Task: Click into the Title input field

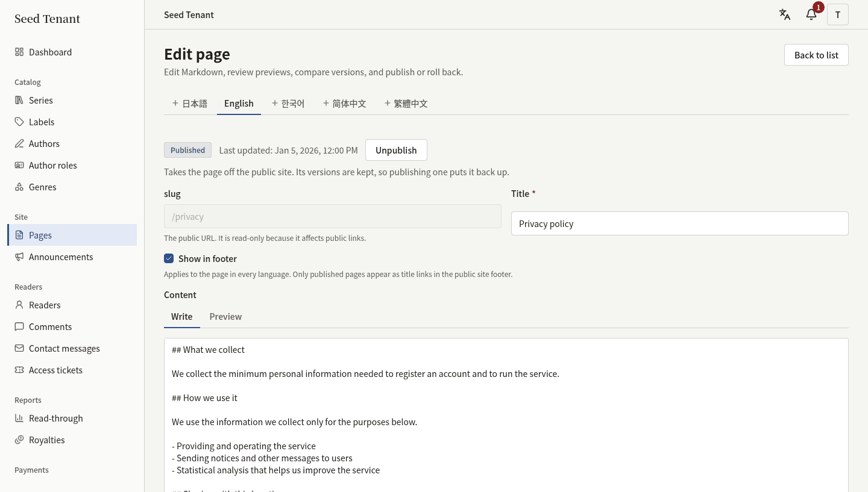Action: click(x=680, y=223)
